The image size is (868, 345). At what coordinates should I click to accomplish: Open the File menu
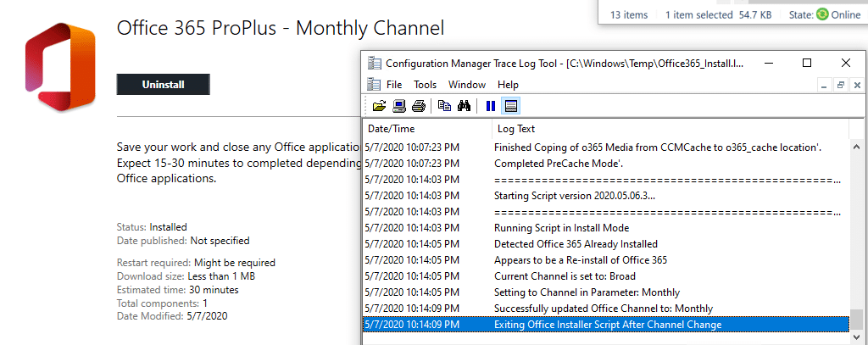pyautogui.click(x=394, y=85)
